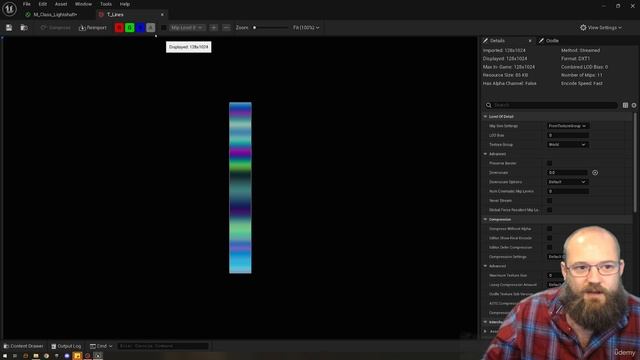Open the Texture Group dropdown
Viewport: 640px width, 360px height.
click(568, 144)
